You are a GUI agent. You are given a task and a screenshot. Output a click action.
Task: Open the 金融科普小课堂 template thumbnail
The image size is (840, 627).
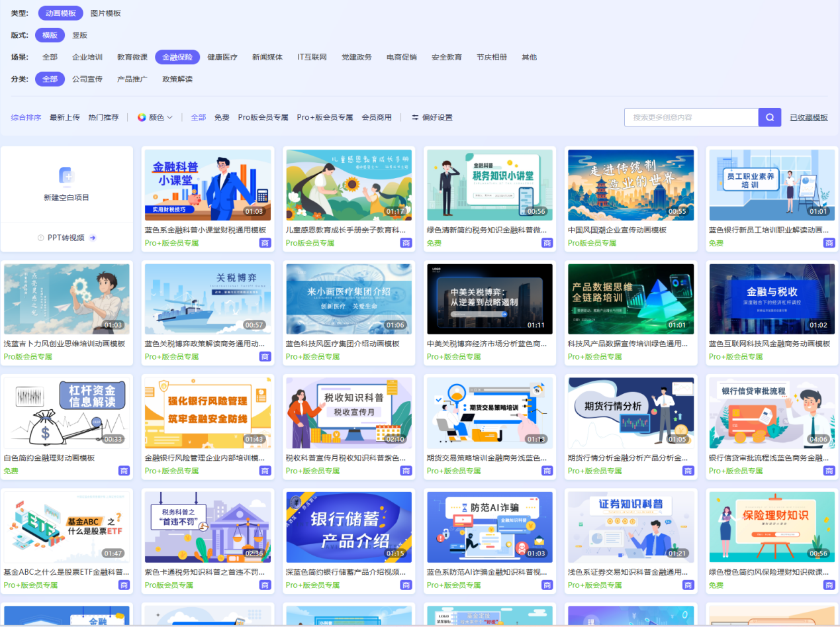pyautogui.click(x=208, y=184)
